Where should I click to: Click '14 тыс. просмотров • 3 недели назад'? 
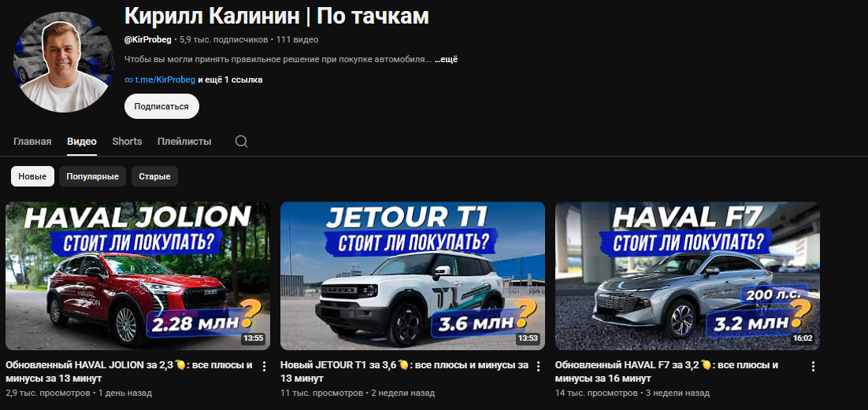pos(632,393)
